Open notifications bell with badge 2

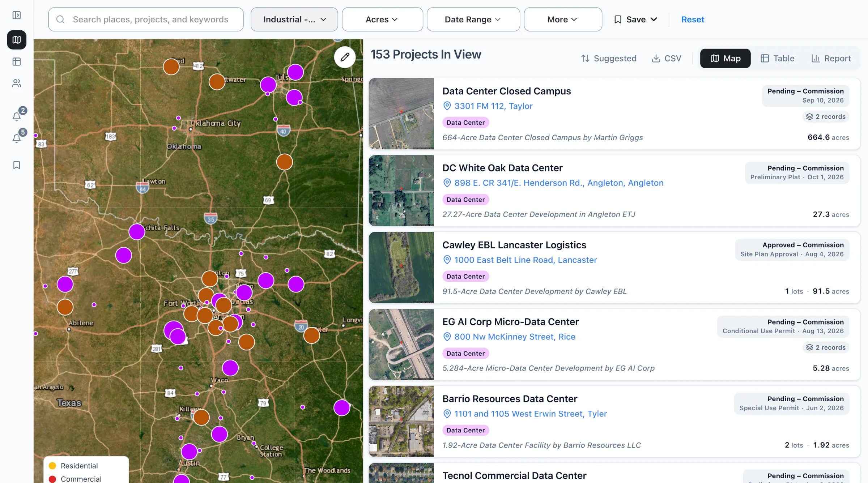coord(17,116)
